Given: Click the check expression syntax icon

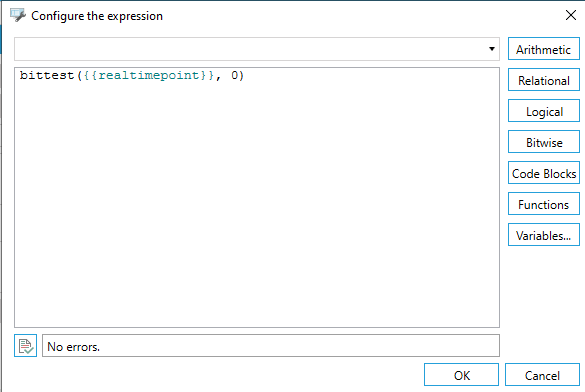Looking at the screenshot, I should pos(25,346).
